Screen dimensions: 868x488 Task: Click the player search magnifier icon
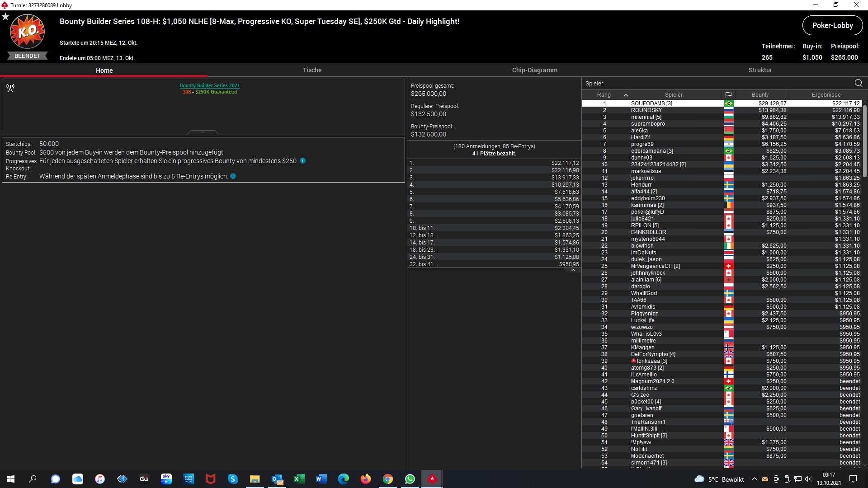pos(858,83)
